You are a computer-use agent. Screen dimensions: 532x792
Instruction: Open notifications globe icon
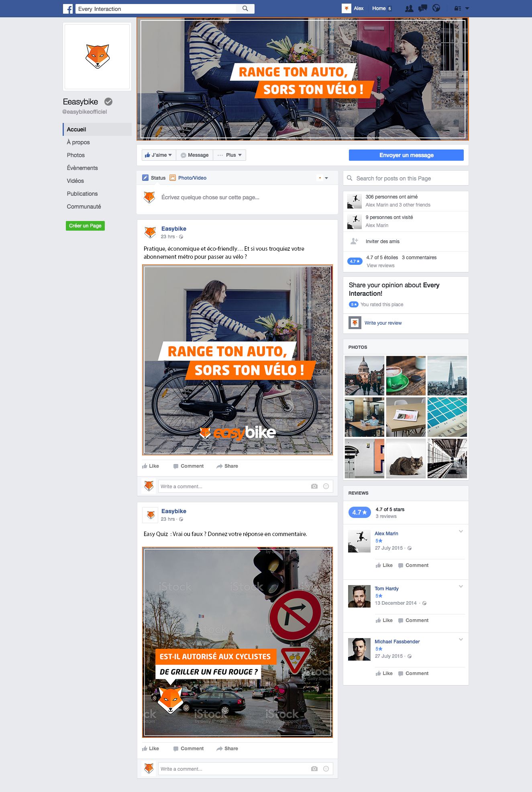[436, 8]
